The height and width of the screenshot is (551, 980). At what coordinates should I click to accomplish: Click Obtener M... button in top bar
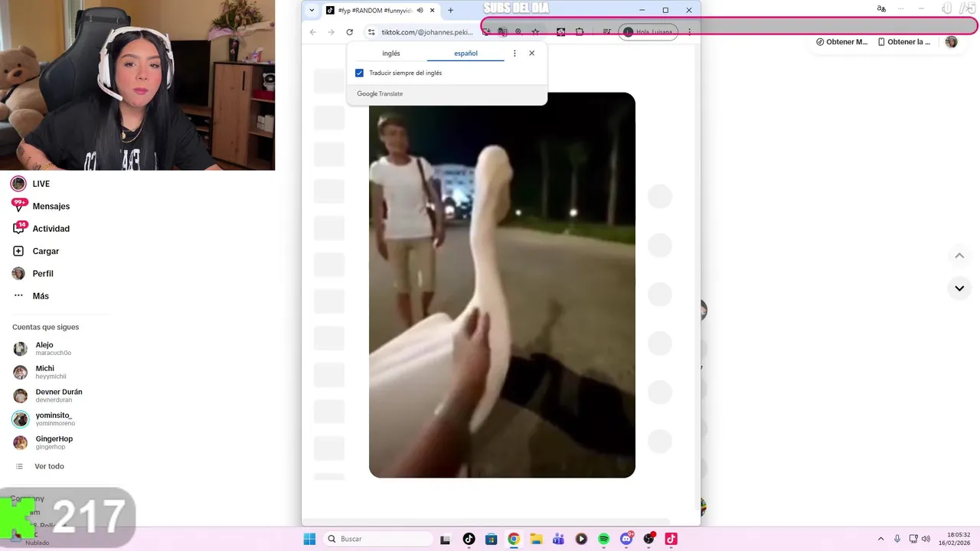(841, 42)
